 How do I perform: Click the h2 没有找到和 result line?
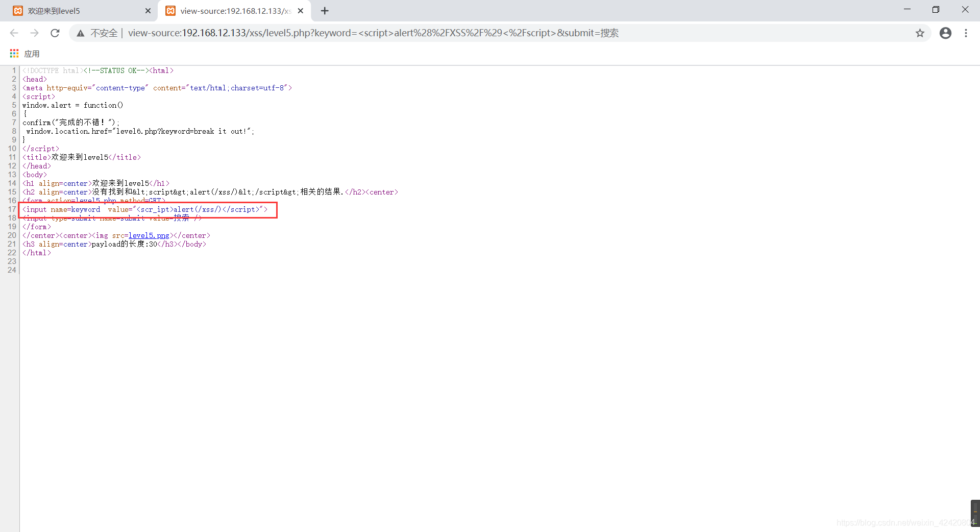pyautogui.click(x=210, y=192)
